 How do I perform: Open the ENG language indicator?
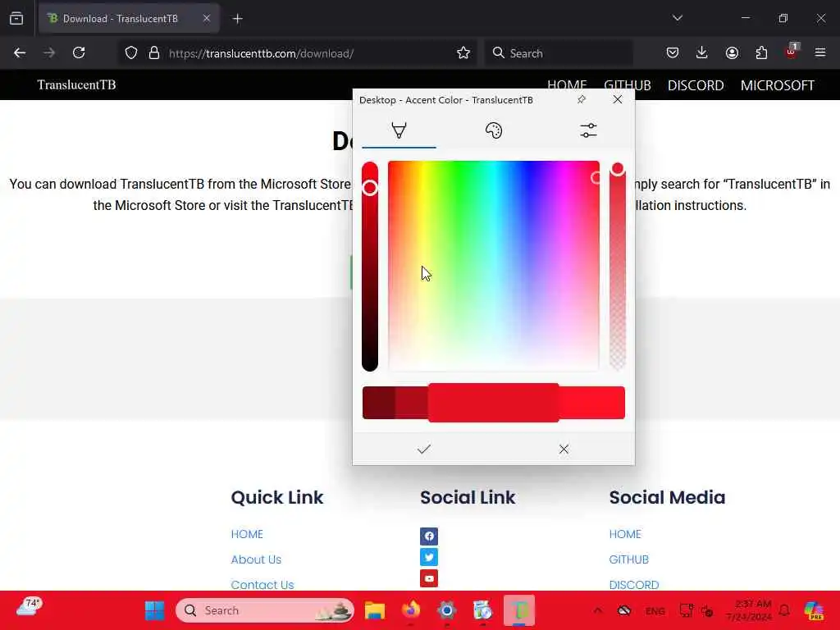tap(655, 610)
